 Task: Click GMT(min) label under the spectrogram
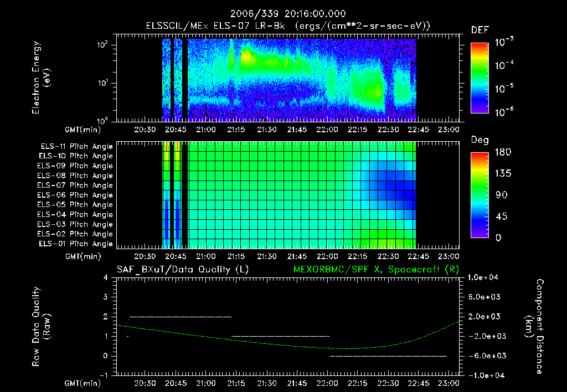click(83, 130)
